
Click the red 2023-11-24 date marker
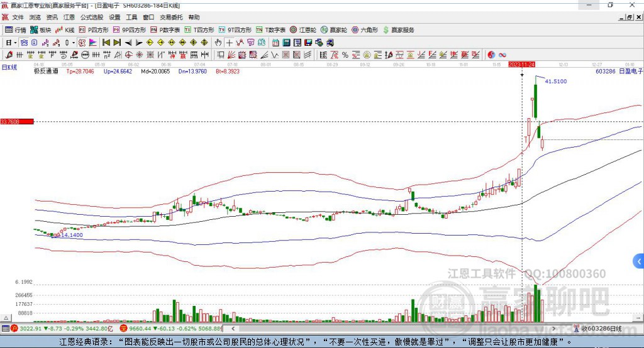click(521, 65)
